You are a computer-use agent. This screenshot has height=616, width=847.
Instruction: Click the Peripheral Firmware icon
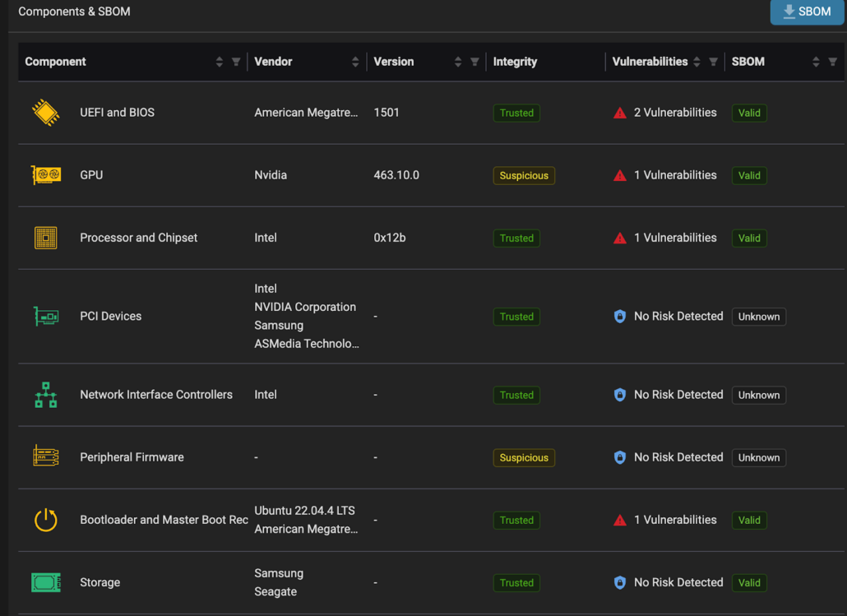(45, 457)
